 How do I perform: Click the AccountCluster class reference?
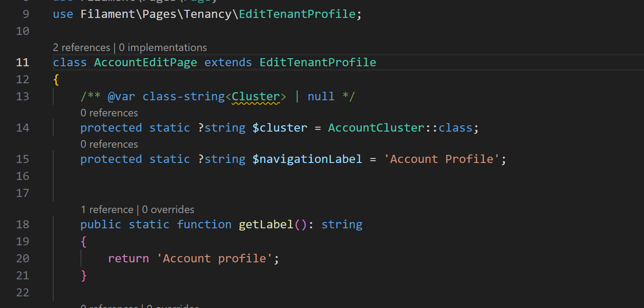point(376,128)
